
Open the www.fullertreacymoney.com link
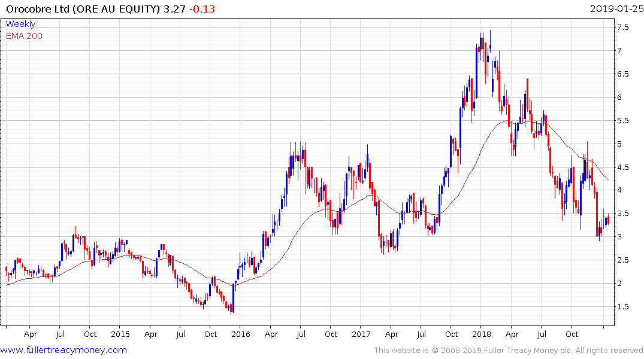[64, 350]
